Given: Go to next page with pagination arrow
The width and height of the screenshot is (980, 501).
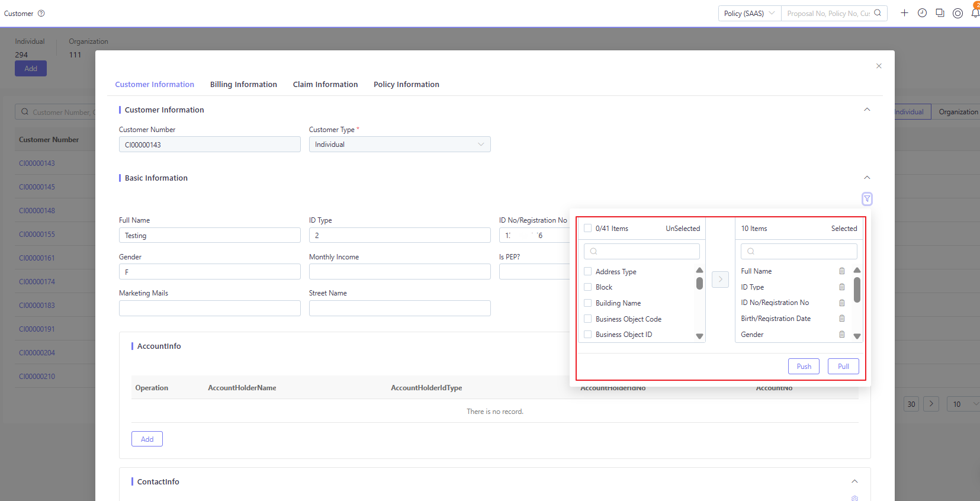Looking at the screenshot, I should point(931,404).
